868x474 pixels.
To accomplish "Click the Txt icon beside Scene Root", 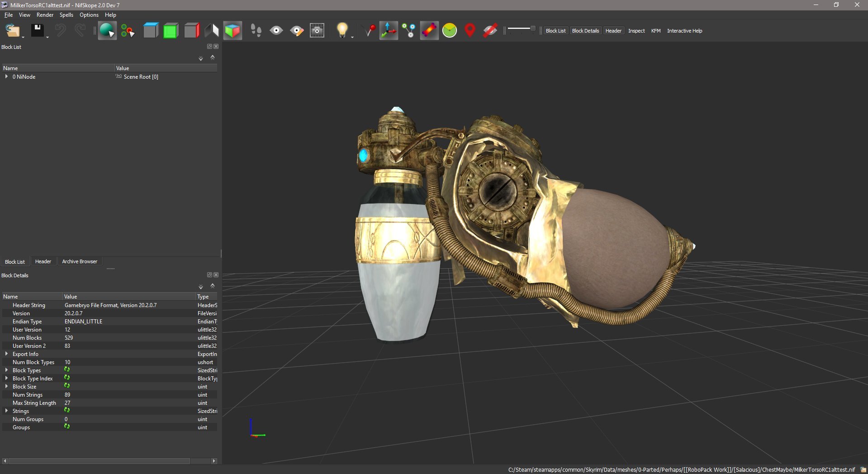I will click(119, 76).
